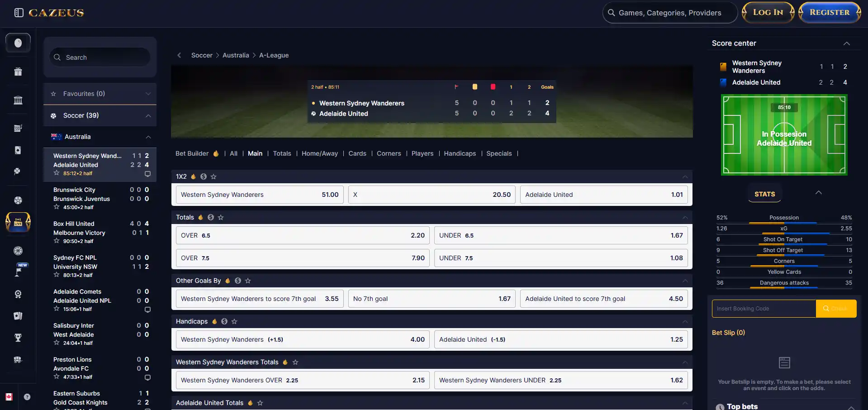Focus the Insert Booking Code field
868x410 pixels.
pyautogui.click(x=764, y=309)
